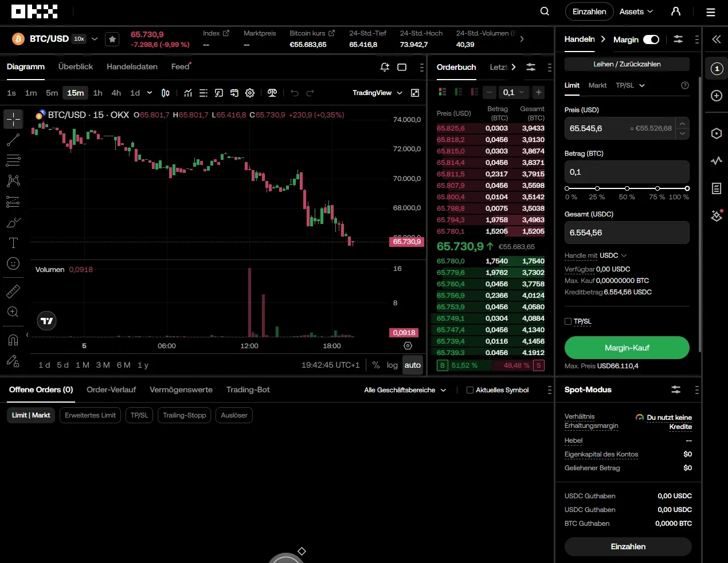
Task: Open the Alle Geschäftsbereiche dropdown
Action: pos(405,390)
